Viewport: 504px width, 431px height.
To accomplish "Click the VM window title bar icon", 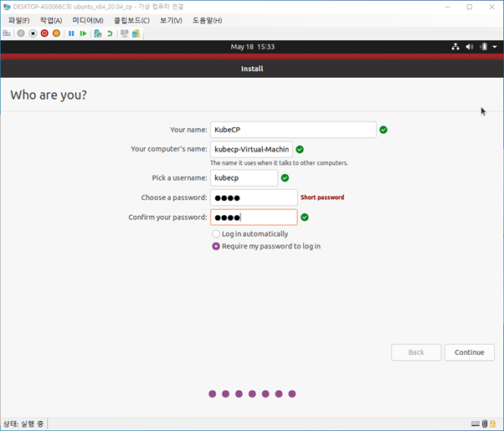I will (7, 7).
